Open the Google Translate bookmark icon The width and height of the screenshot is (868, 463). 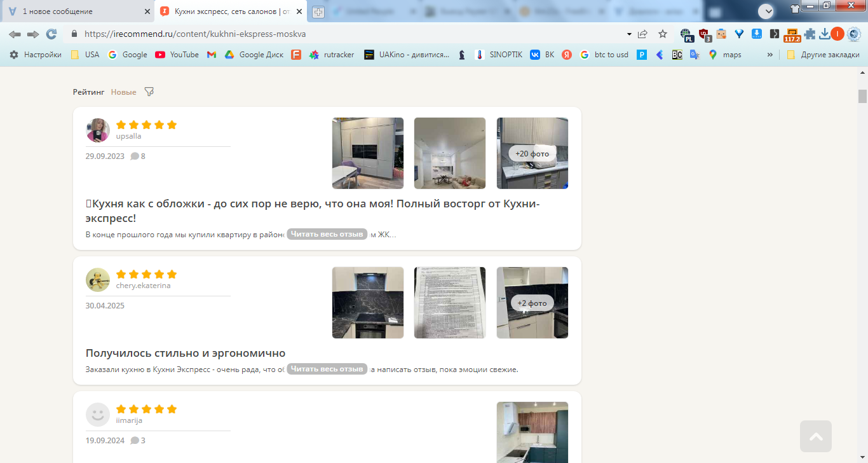pos(695,55)
